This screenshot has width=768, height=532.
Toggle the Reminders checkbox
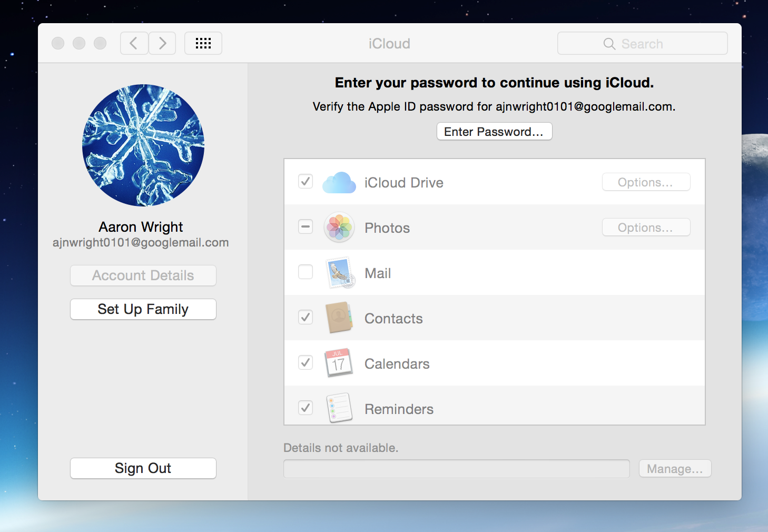coord(306,408)
